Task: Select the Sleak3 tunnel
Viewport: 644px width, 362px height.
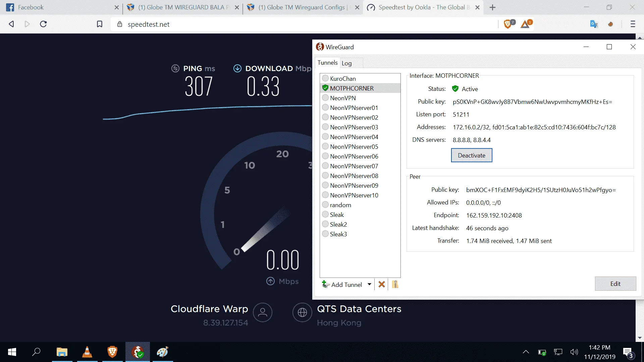Action: pos(360,234)
